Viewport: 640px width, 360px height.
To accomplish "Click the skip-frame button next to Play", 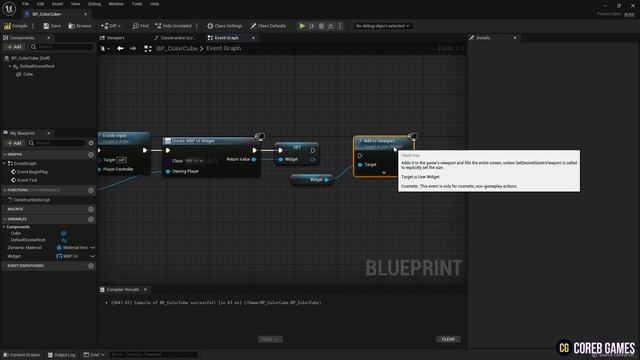I will (x=312, y=26).
